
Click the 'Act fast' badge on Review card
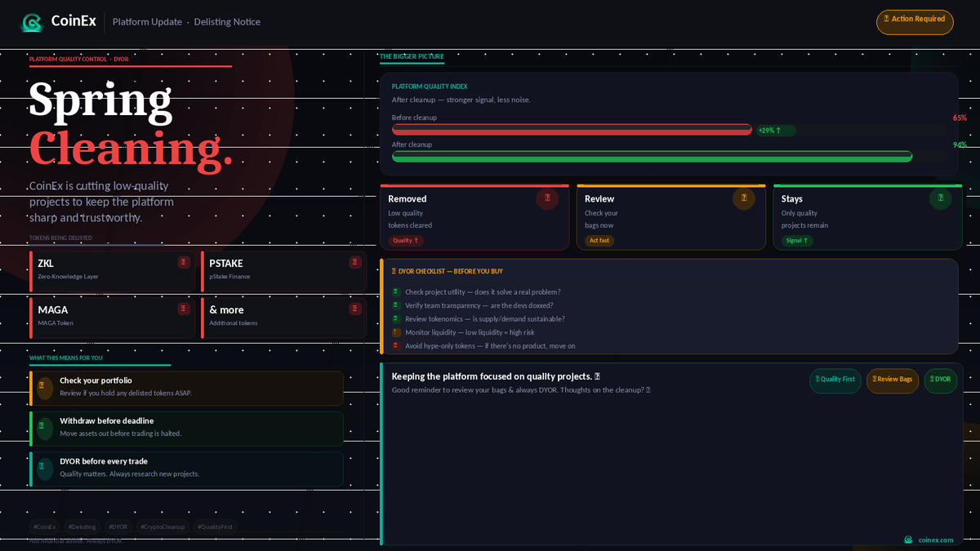click(x=599, y=241)
